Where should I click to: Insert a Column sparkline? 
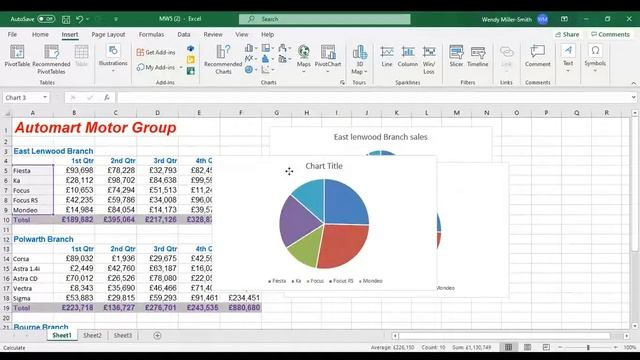click(x=408, y=56)
